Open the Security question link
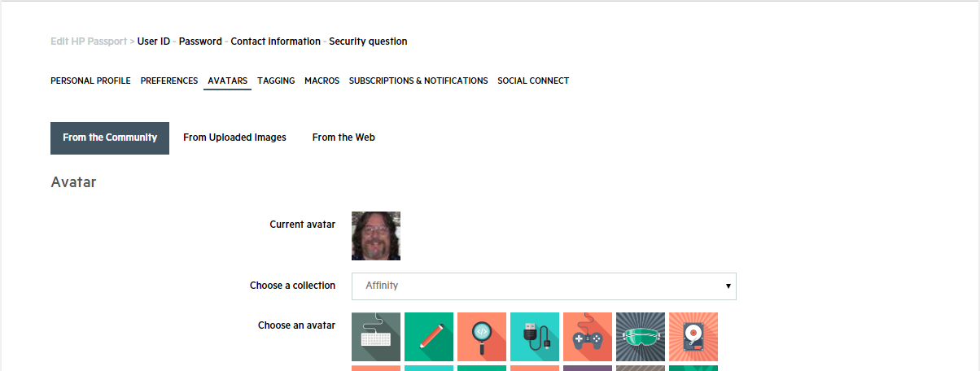 tap(368, 41)
